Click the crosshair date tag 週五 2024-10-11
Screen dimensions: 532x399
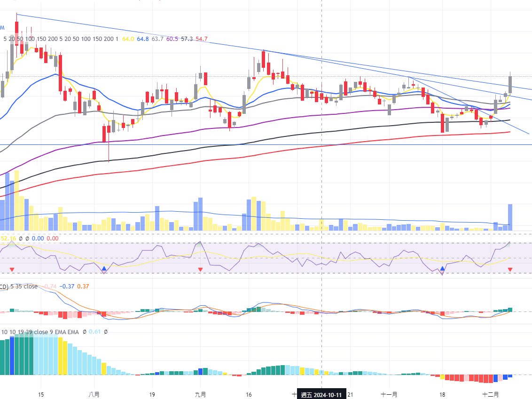[x=321, y=395]
